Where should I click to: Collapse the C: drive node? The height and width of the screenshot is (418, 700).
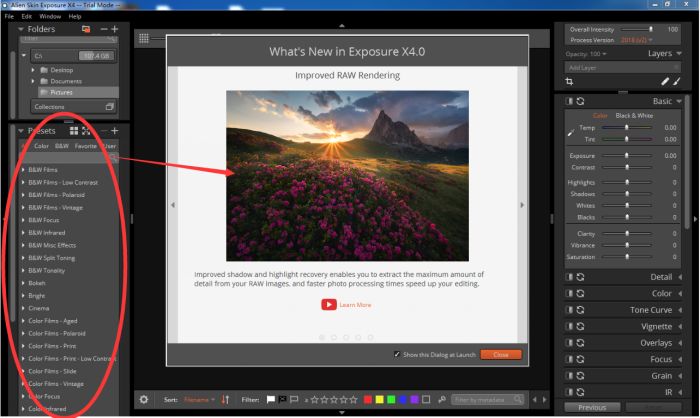tap(24, 56)
